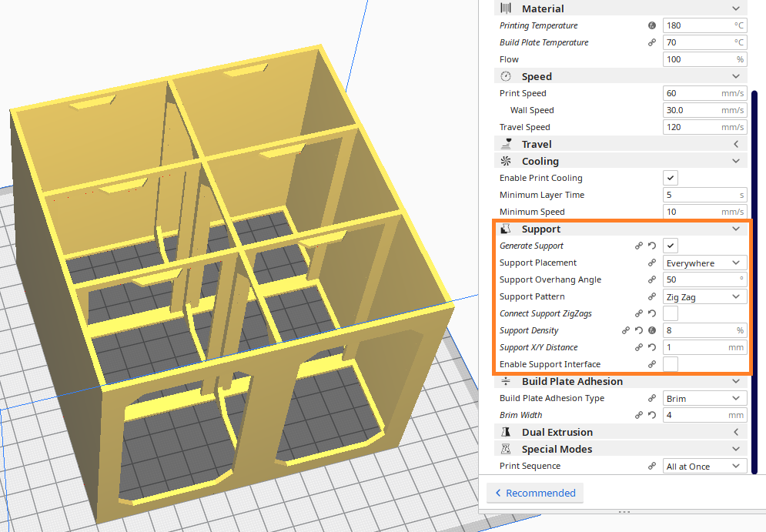Screen dimensions: 766x532
Task: Open the Build Plate Adhesion Type dropdown
Action: (704, 398)
